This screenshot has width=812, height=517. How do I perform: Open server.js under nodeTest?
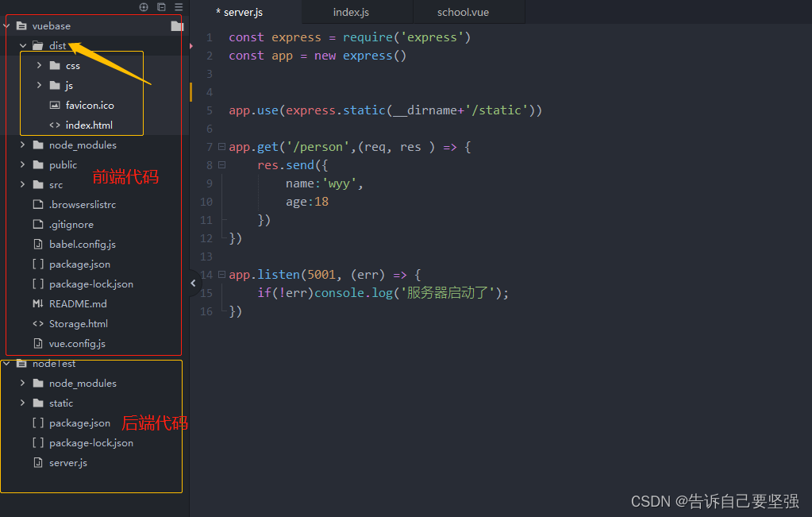point(67,463)
